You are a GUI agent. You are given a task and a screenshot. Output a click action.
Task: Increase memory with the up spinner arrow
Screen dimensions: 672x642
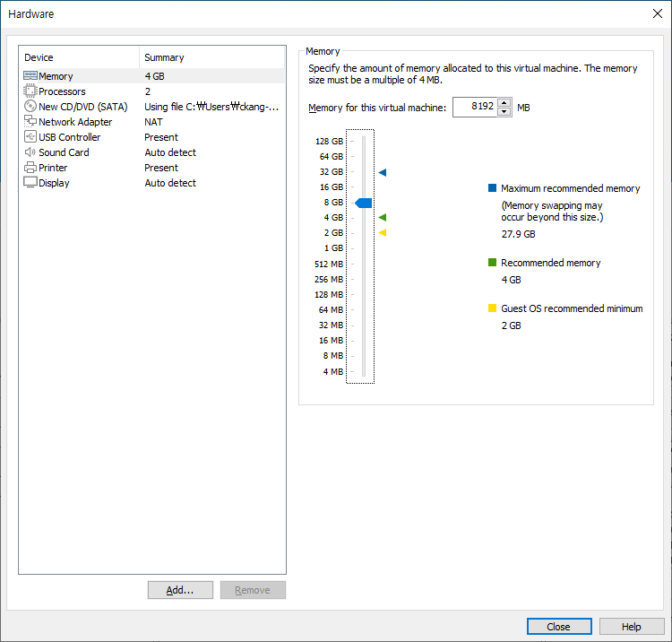[504, 102]
